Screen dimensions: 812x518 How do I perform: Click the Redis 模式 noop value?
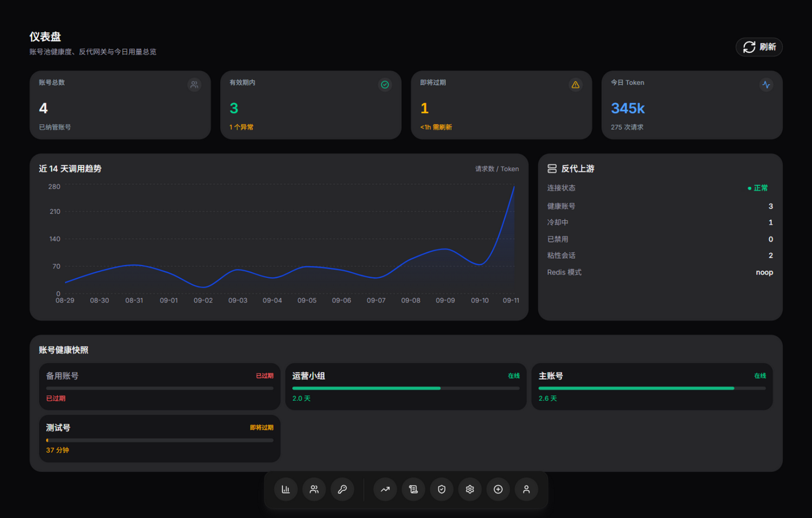coord(764,272)
